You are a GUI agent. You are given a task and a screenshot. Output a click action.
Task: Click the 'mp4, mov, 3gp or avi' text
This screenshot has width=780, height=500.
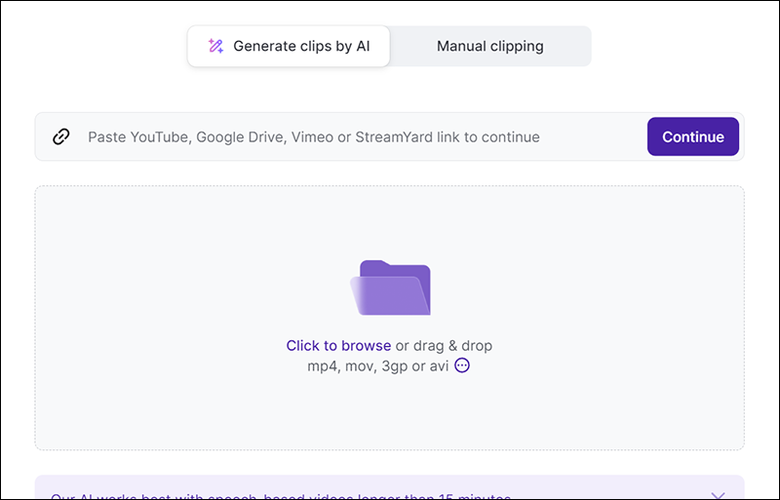(x=378, y=366)
